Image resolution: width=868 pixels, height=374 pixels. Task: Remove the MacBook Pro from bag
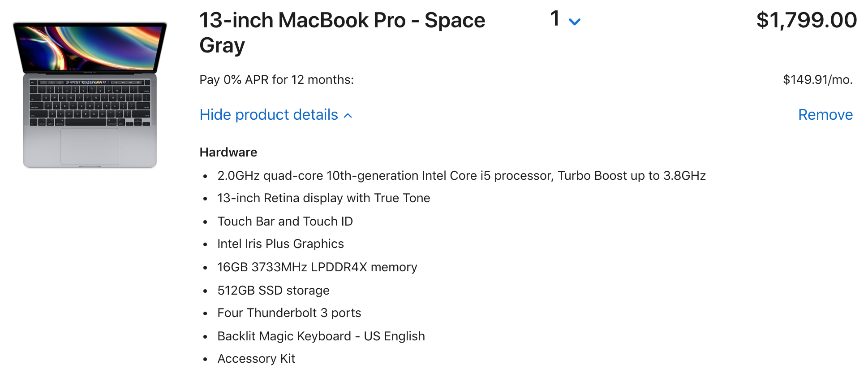click(x=825, y=115)
